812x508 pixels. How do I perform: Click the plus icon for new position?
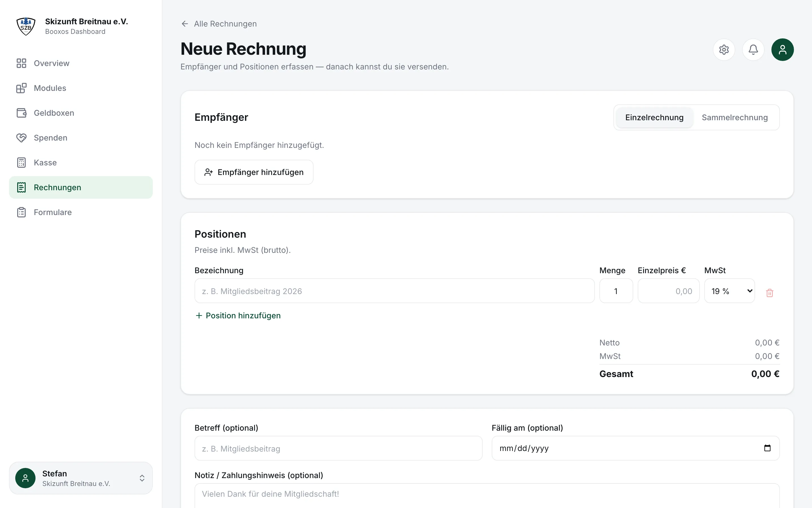199,316
